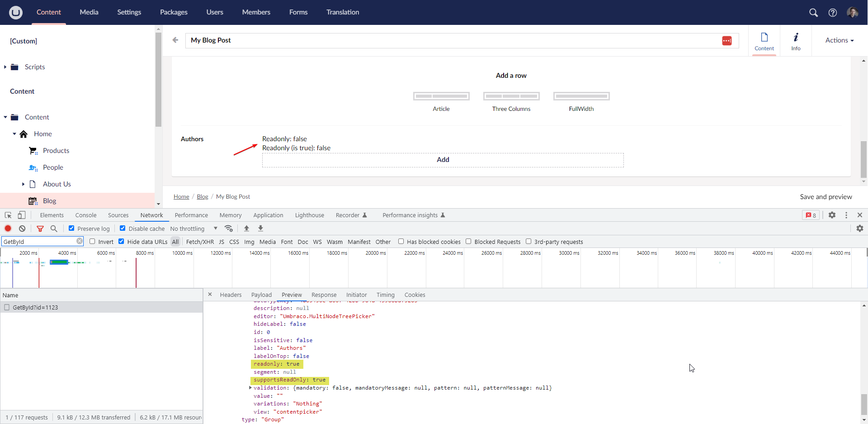Viewport: 868px width, 424px height.
Task: Click Save and preview
Action: (826, 196)
